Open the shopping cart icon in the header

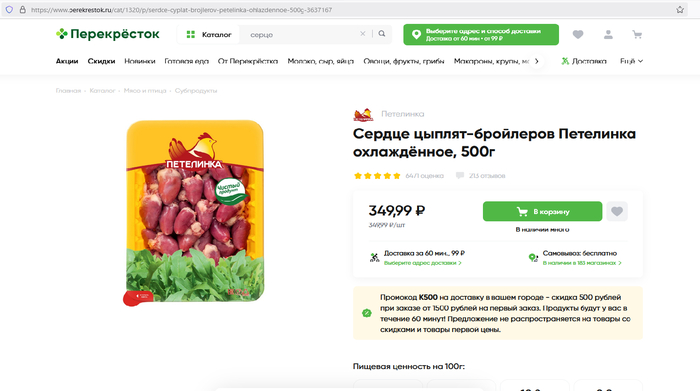click(x=637, y=34)
